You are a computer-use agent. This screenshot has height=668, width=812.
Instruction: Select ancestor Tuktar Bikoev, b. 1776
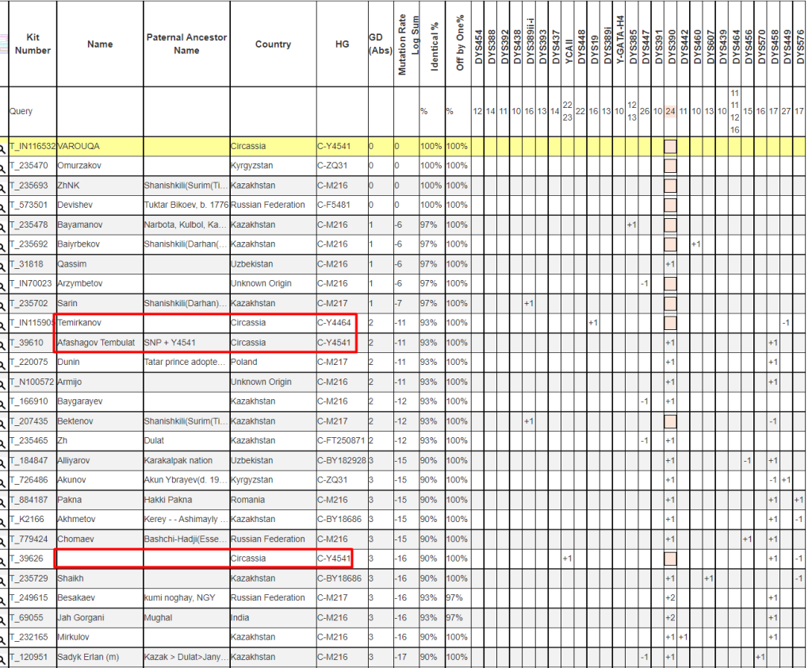186,205
